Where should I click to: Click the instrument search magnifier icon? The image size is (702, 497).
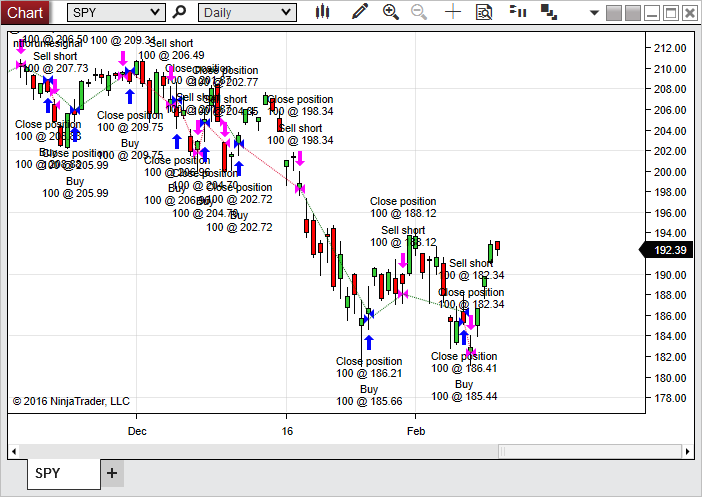pos(179,12)
